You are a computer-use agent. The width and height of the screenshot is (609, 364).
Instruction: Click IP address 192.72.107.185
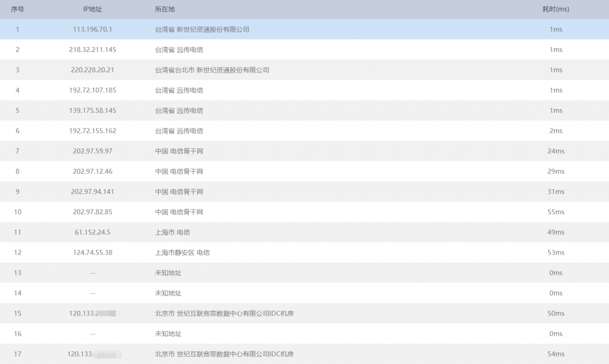92,90
